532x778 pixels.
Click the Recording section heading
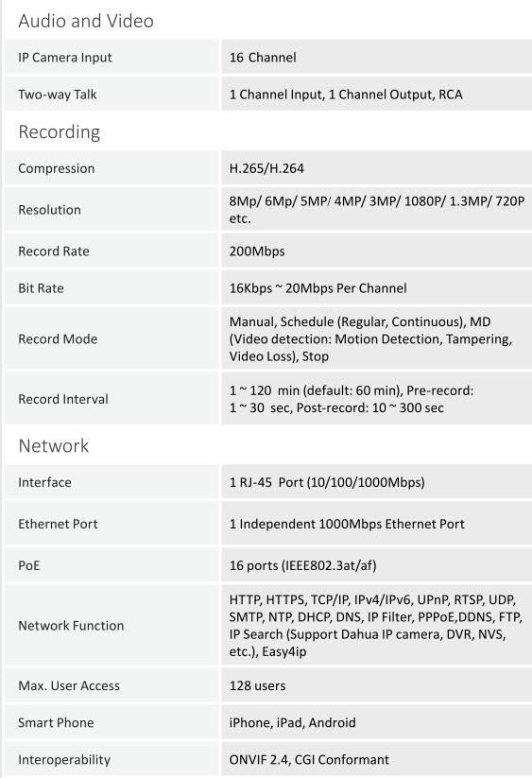(59, 132)
